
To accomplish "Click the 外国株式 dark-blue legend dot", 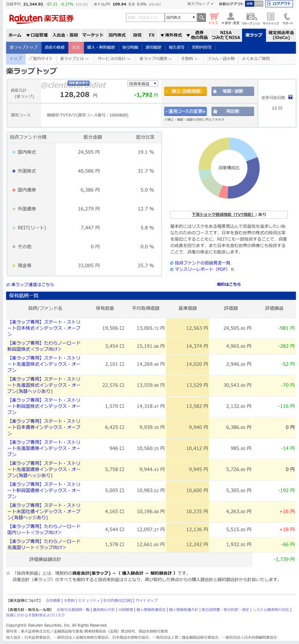I will click(13, 171).
